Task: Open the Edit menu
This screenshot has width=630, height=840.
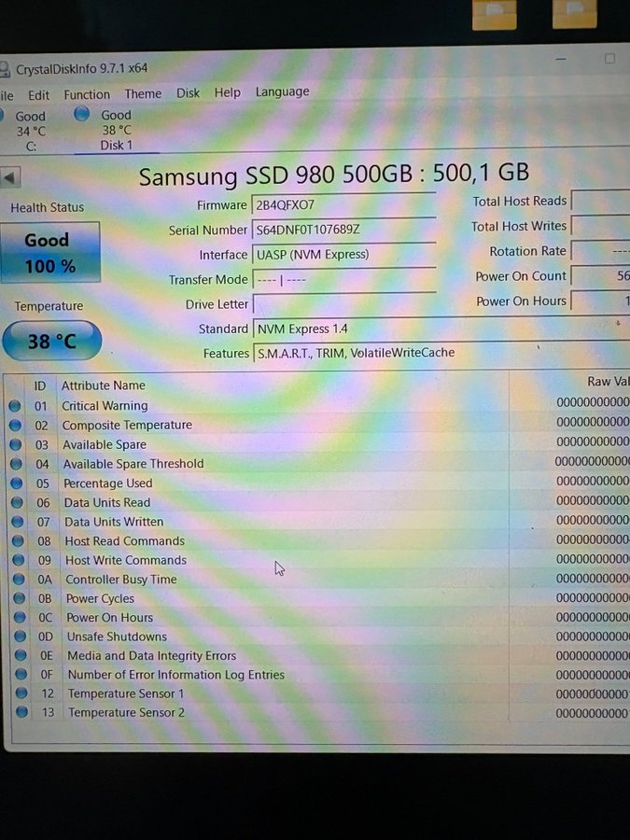Action: (x=38, y=95)
